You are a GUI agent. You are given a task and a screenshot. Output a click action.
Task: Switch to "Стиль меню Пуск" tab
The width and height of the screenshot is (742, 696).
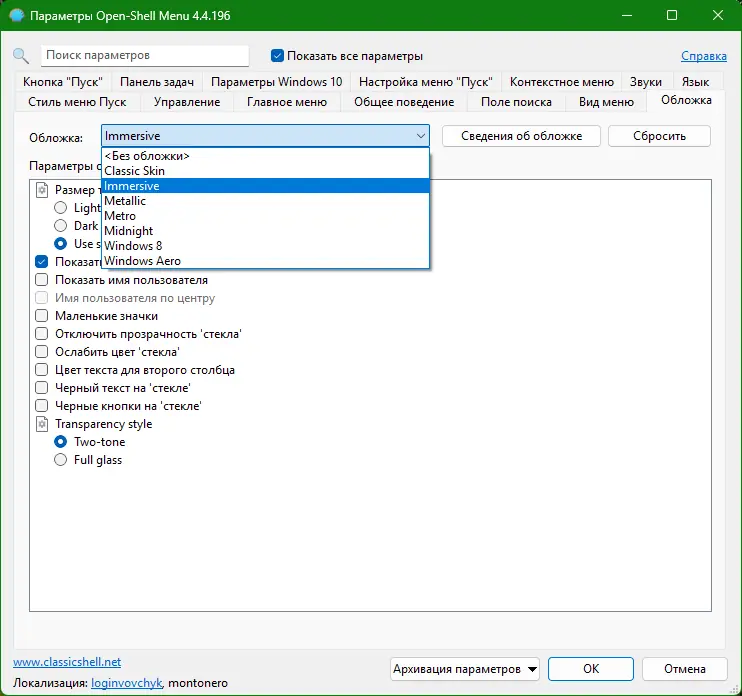pyautogui.click(x=77, y=102)
